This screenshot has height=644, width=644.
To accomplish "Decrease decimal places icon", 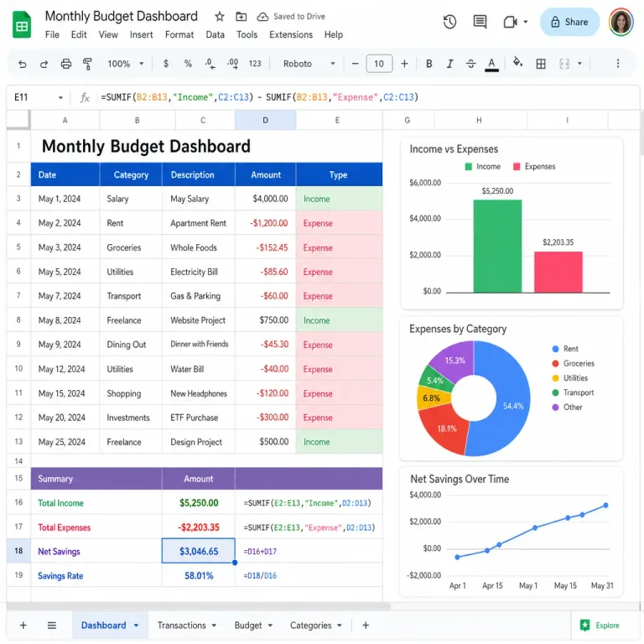I will [x=210, y=64].
